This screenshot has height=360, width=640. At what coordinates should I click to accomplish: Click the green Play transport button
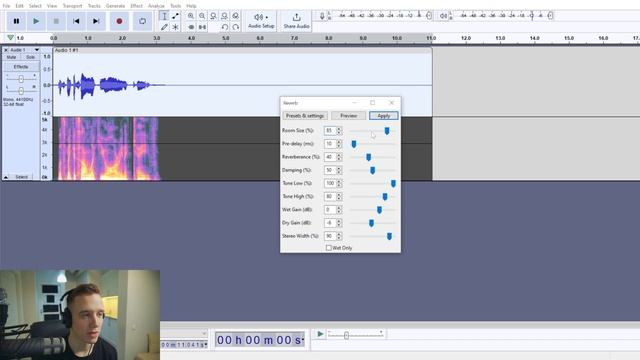[36, 21]
